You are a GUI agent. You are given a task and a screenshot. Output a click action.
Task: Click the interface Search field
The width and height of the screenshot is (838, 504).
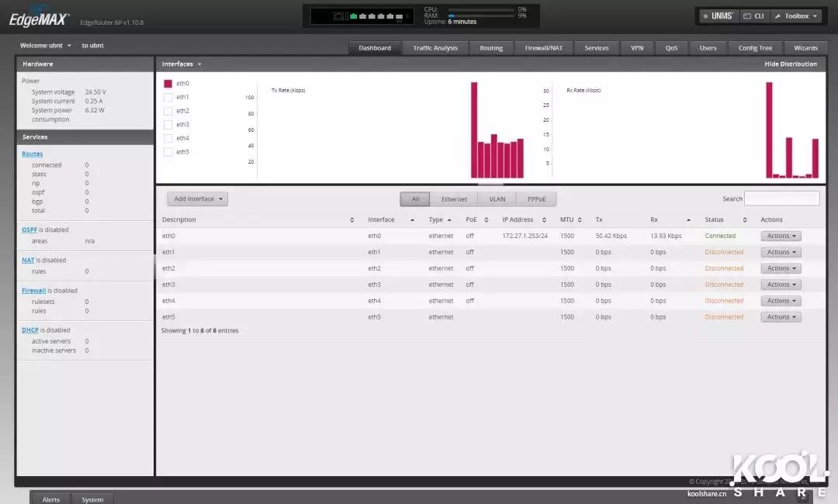pos(781,198)
